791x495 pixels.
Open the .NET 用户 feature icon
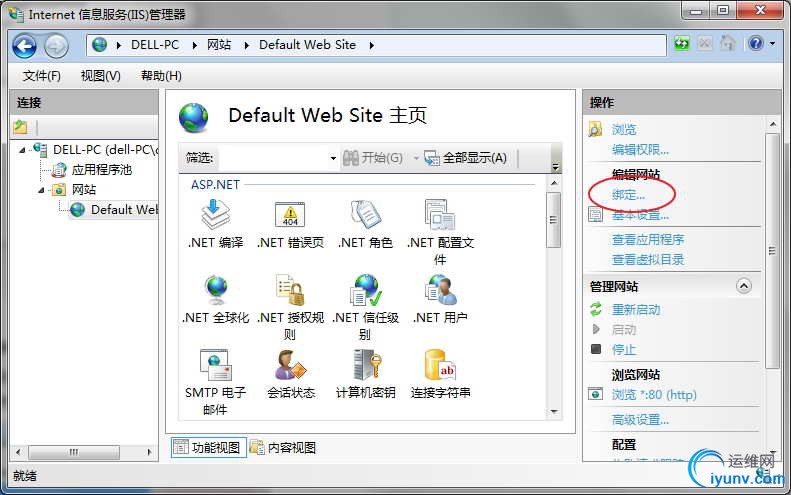[440, 290]
